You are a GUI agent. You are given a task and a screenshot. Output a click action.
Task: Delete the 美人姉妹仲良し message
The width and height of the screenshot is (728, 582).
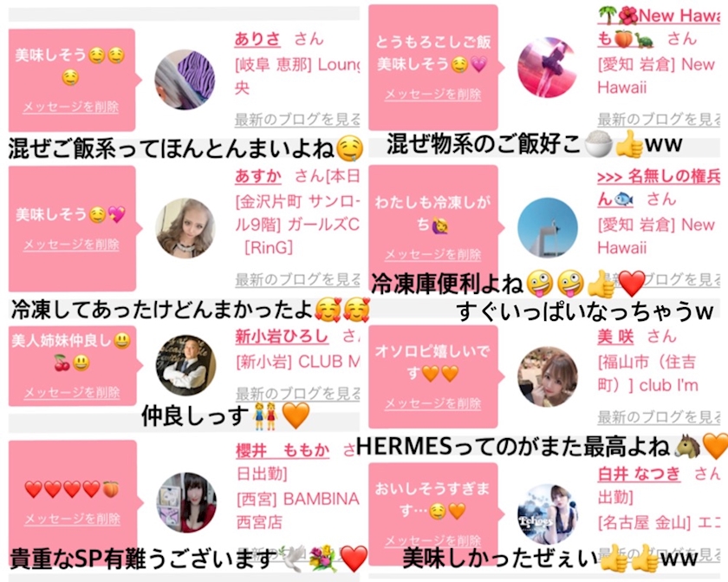[72, 393]
